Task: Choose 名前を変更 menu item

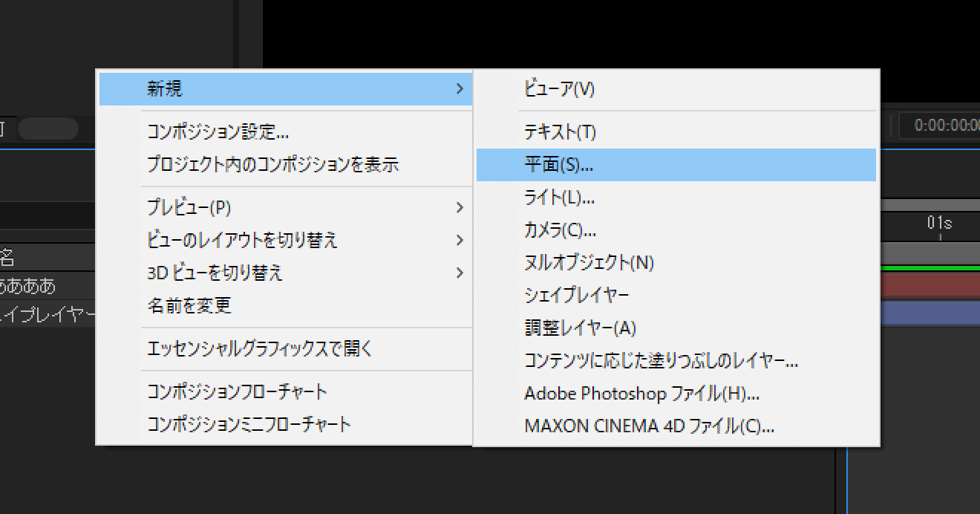Action: tap(286, 305)
